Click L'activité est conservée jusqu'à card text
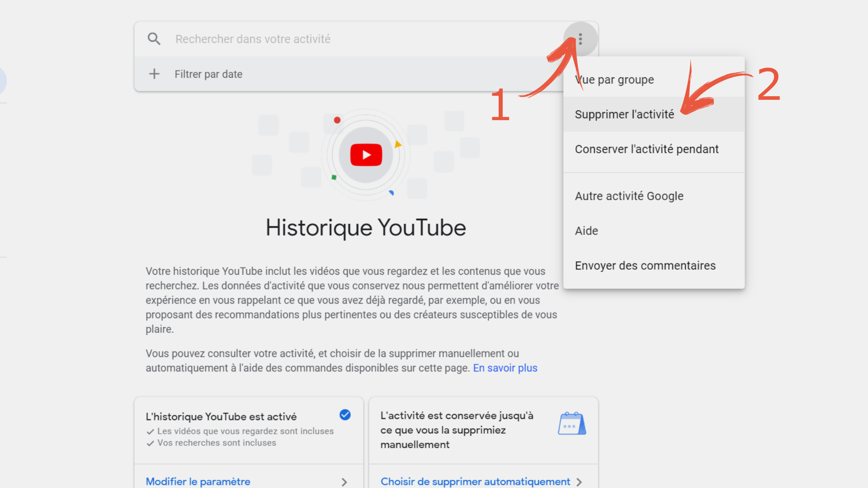Screen dimensions: 868x488 pyautogui.click(x=457, y=430)
